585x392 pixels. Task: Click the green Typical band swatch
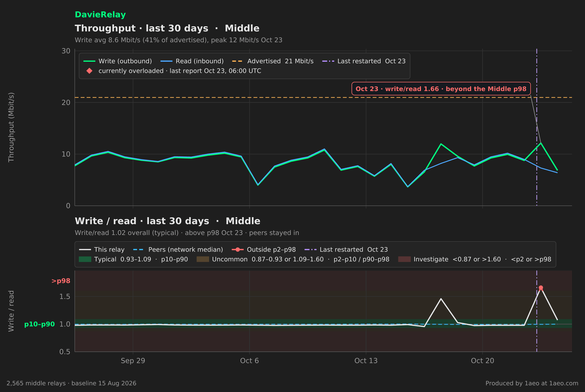pos(85,259)
